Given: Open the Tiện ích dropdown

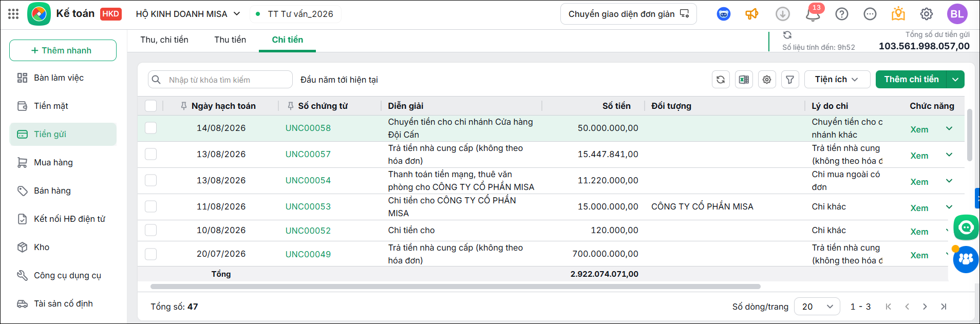Looking at the screenshot, I should point(837,80).
